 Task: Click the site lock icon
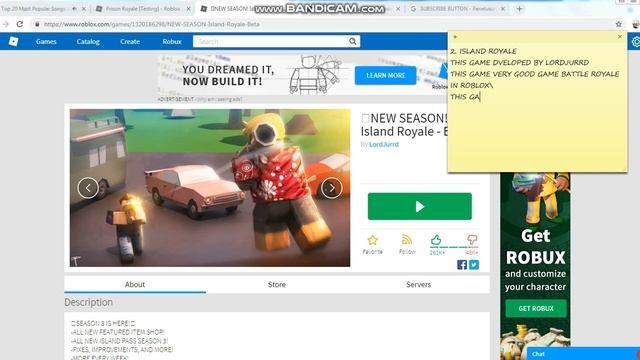point(37,24)
